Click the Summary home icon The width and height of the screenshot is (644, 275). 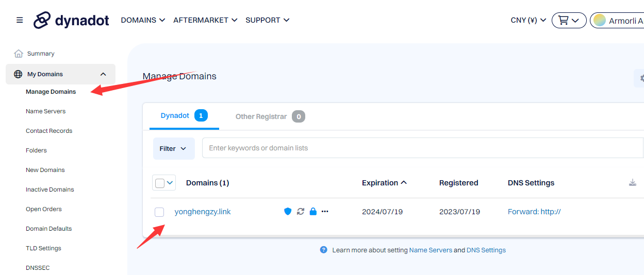click(x=19, y=54)
